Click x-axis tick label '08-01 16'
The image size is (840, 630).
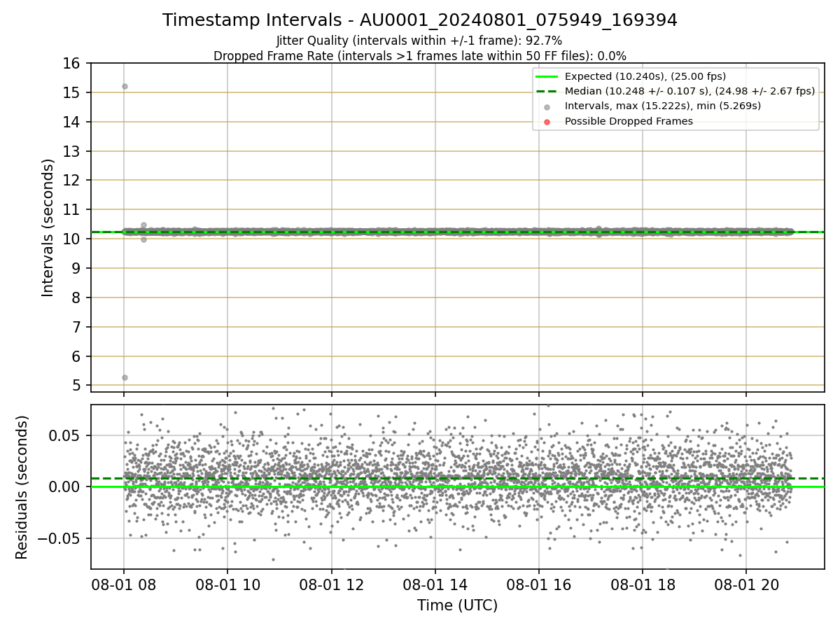[538, 584]
